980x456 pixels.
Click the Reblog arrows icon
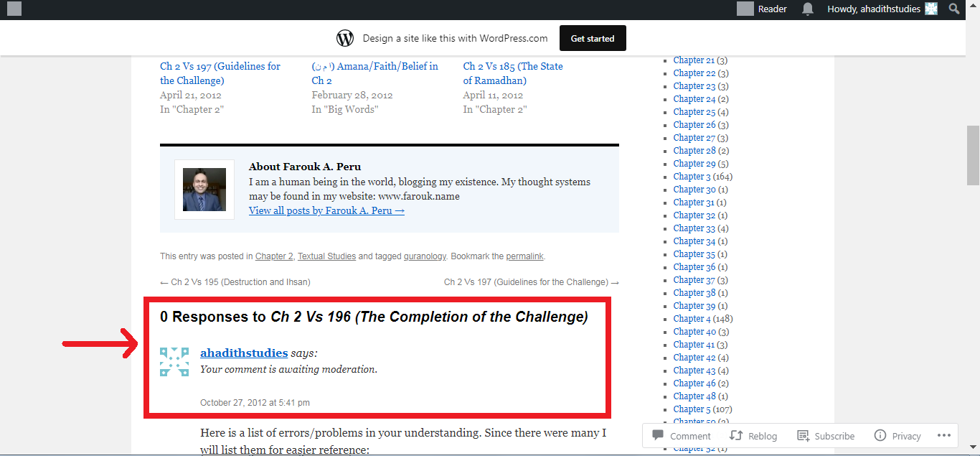(735, 435)
